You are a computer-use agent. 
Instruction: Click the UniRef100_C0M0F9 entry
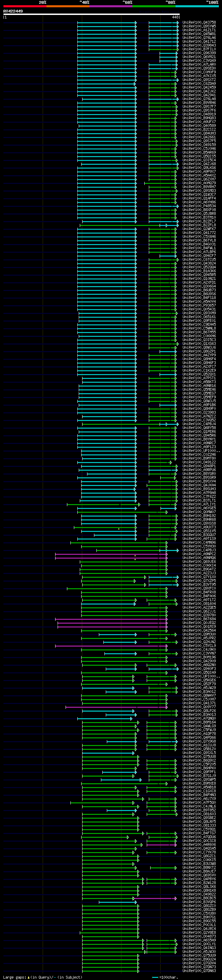click(x=199, y=72)
